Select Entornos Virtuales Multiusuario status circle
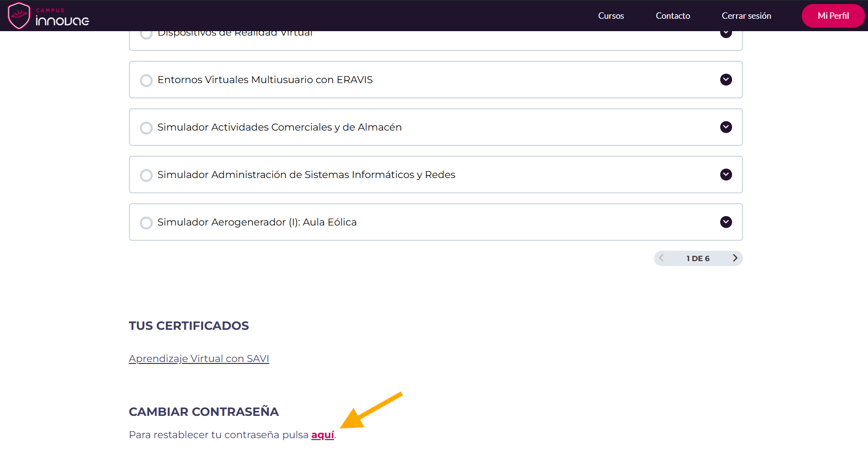Image resolution: width=868 pixels, height=449 pixels. tap(146, 80)
